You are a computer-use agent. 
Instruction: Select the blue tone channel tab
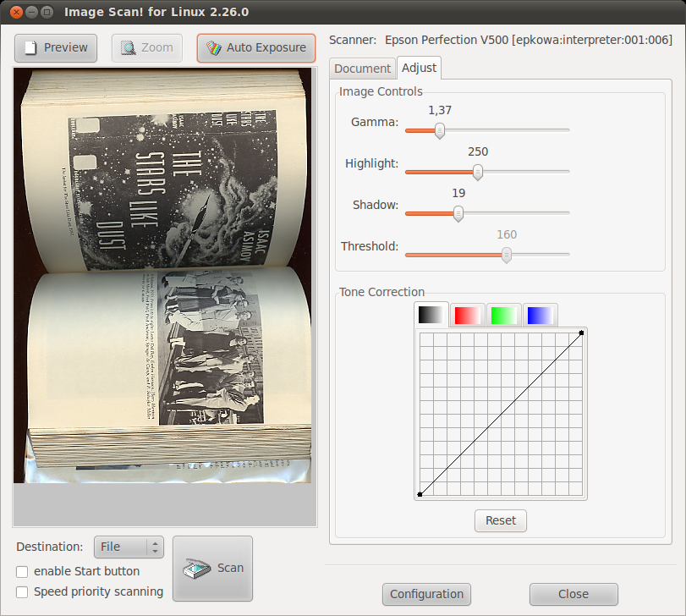point(540,315)
